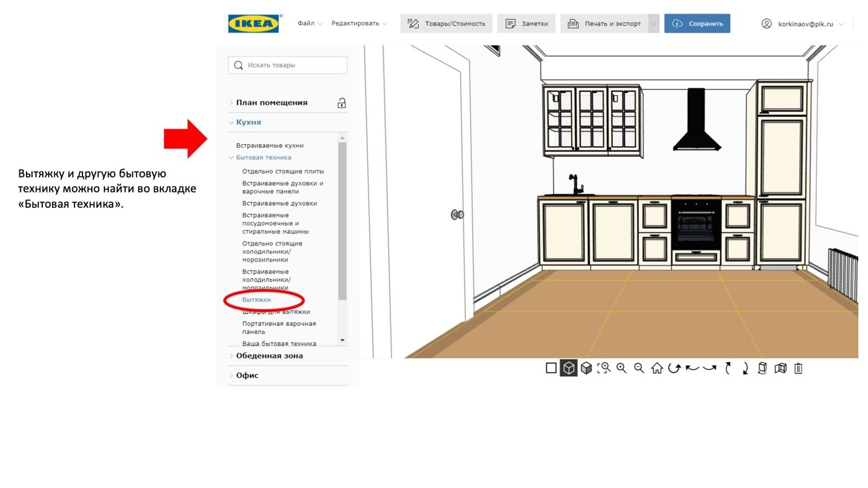The height and width of the screenshot is (488, 868).
Task: Reset view with the home icon
Action: 657,368
